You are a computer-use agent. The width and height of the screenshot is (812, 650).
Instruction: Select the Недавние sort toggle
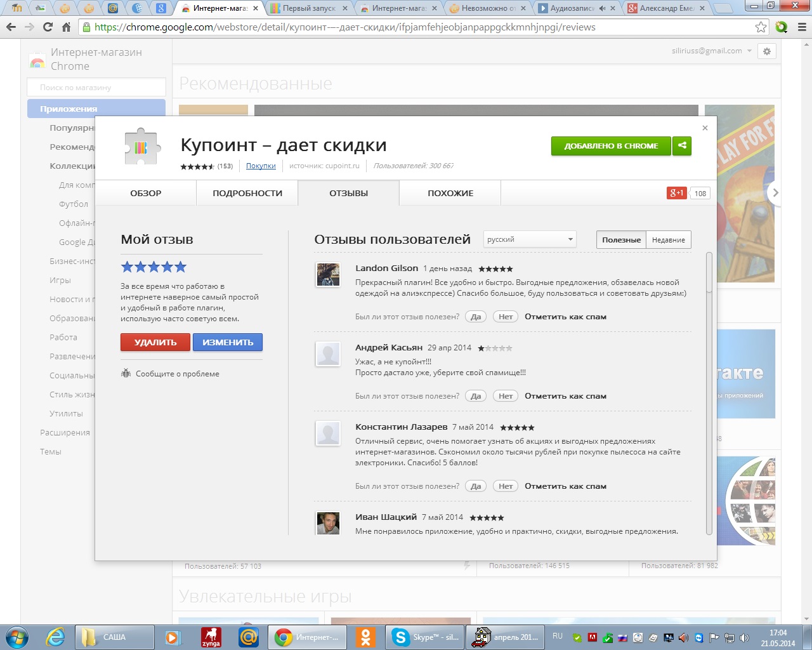pyautogui.click(x=668, y=240)
